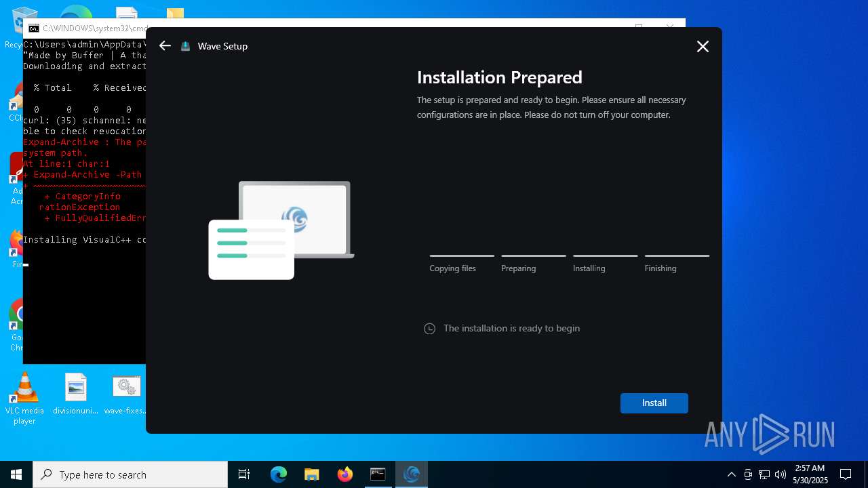868x488 pixels.
Task: Open the VLC media player desktop shortcut
Action: [24, 399]
